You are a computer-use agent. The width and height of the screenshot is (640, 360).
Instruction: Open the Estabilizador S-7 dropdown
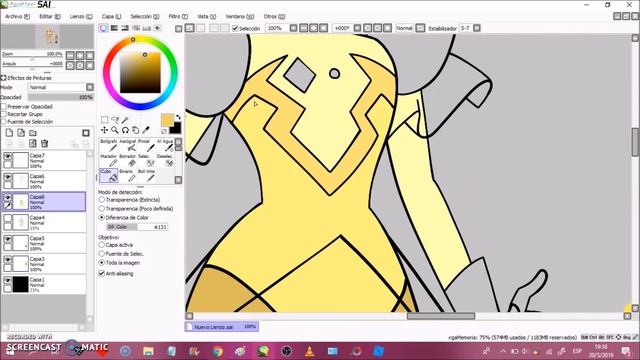pos(476,28)
